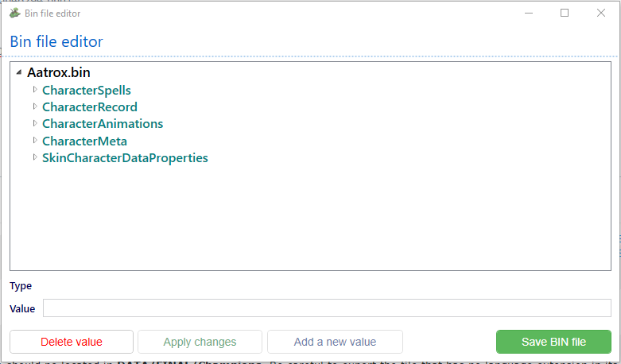
Task: Select the CharacterRecord entry
Action: click(x=90, y=107)
